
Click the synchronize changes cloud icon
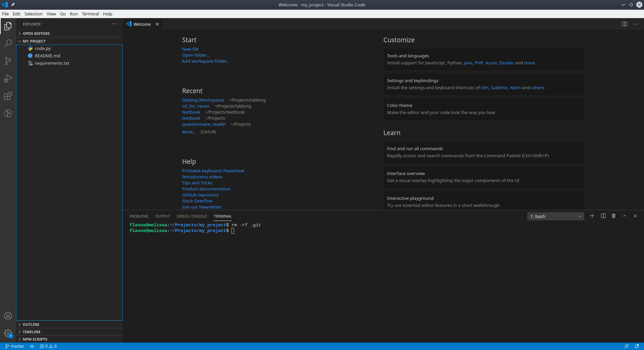coord(32,346)
